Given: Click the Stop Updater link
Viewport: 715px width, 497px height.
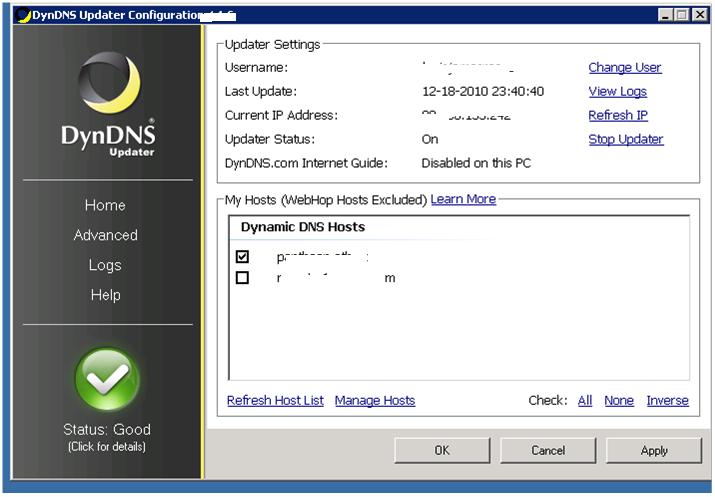Looking at the screenshot, I should pos(626,139).
